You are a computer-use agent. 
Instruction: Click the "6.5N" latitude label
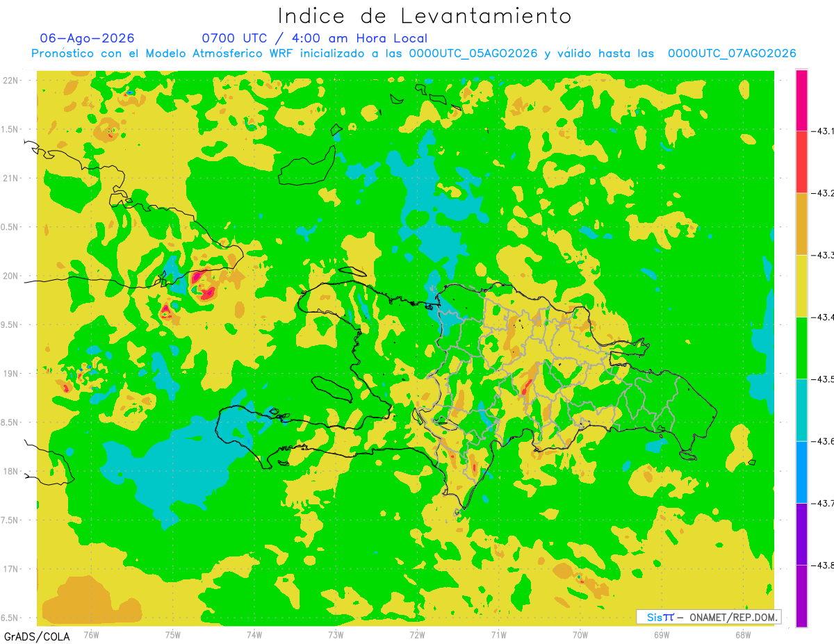pos(10,618)
